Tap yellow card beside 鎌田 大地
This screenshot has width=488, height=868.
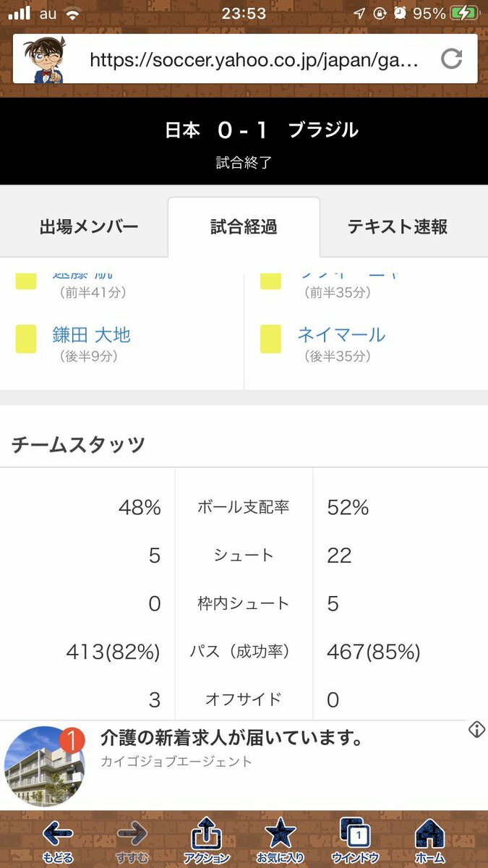[x=26, y=339]
